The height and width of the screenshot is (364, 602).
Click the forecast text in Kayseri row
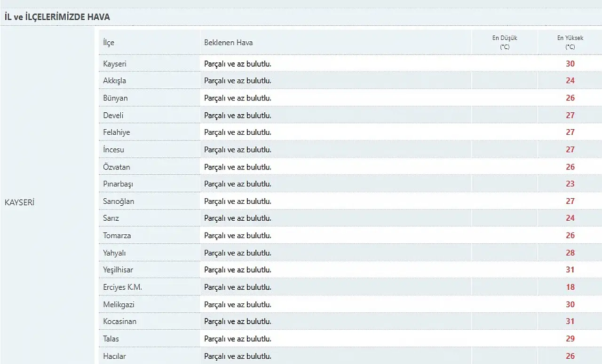(x=238, y=63)
